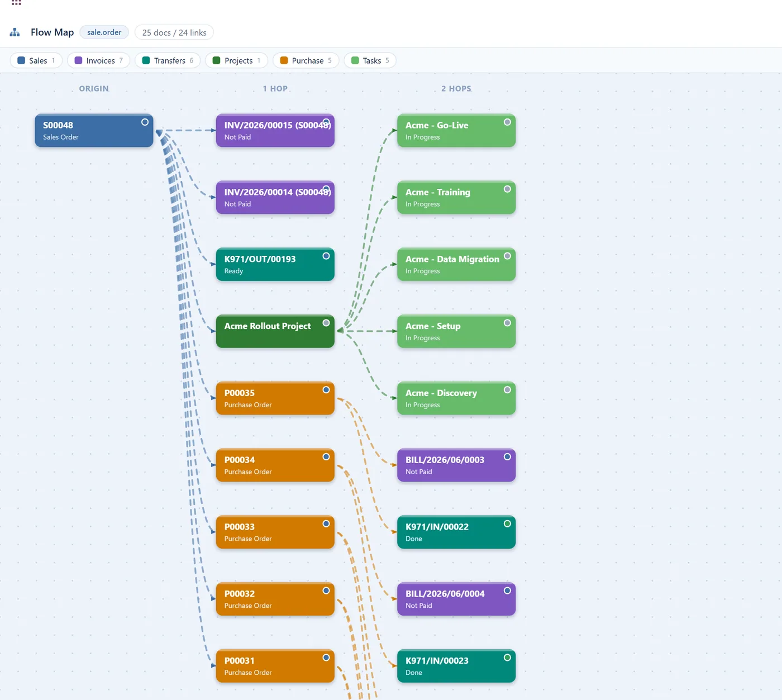Click the 25 docs / 24 links badge

pyautogui.click(x=174, y=32)
